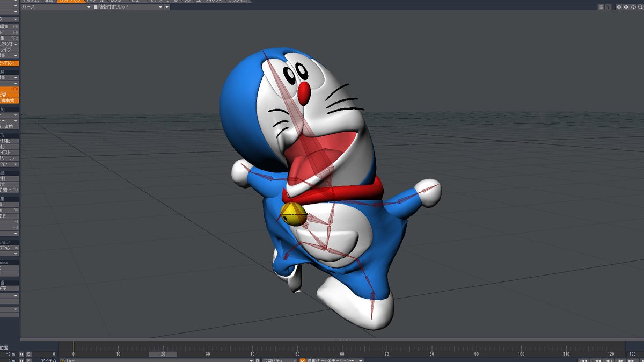
Task: Select the イスト (twist) tool in left panel
Action: point(9,152)
